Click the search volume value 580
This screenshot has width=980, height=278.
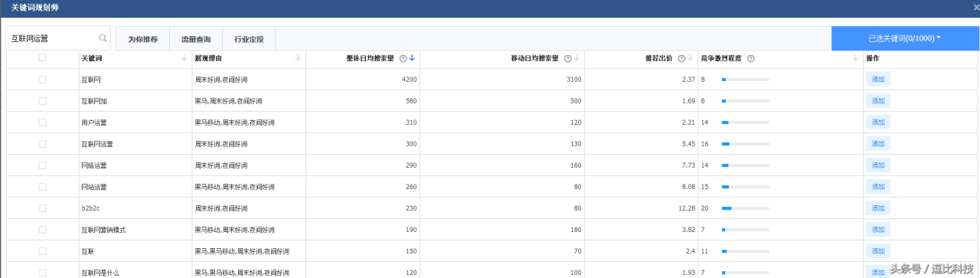411,101
